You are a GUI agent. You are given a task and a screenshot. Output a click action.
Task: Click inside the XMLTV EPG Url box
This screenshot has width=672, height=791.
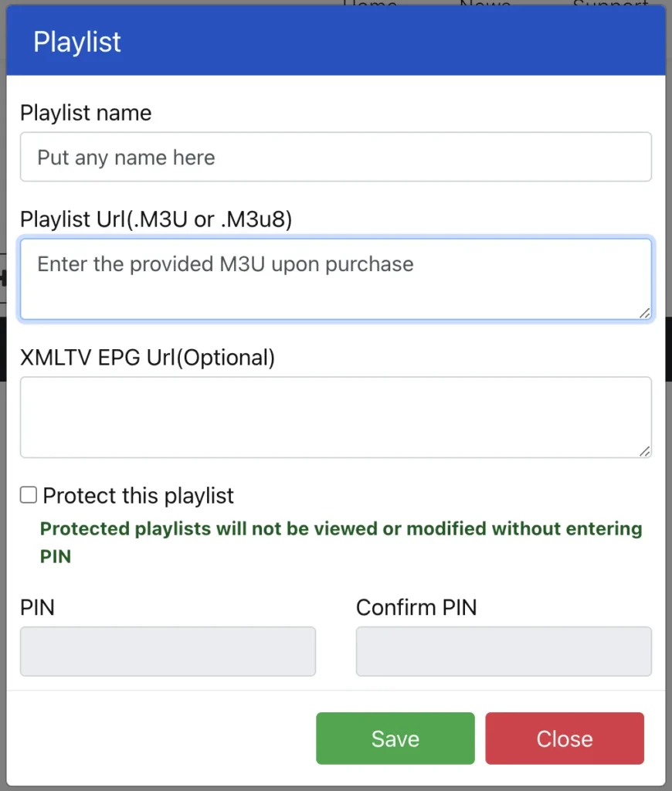point(335,417)
